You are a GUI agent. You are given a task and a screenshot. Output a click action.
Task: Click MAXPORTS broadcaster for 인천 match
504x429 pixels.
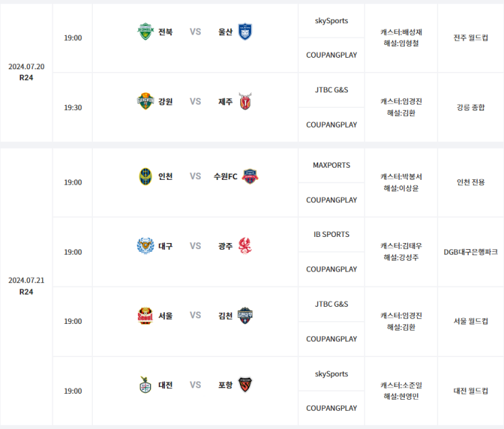332,165
